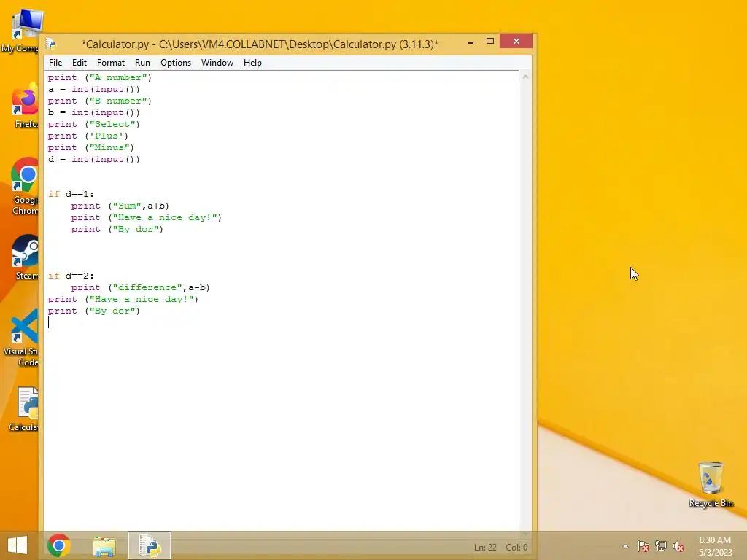Click the line print ("A number")
The image size is (747, 560).
pyautogui.click(x=99, y=77)
